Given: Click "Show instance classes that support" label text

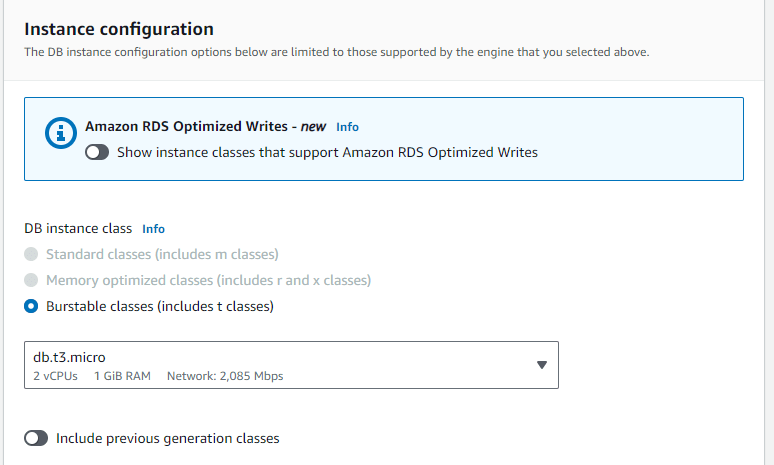Looking at the screenshot, I should click(x=327, y=153).
